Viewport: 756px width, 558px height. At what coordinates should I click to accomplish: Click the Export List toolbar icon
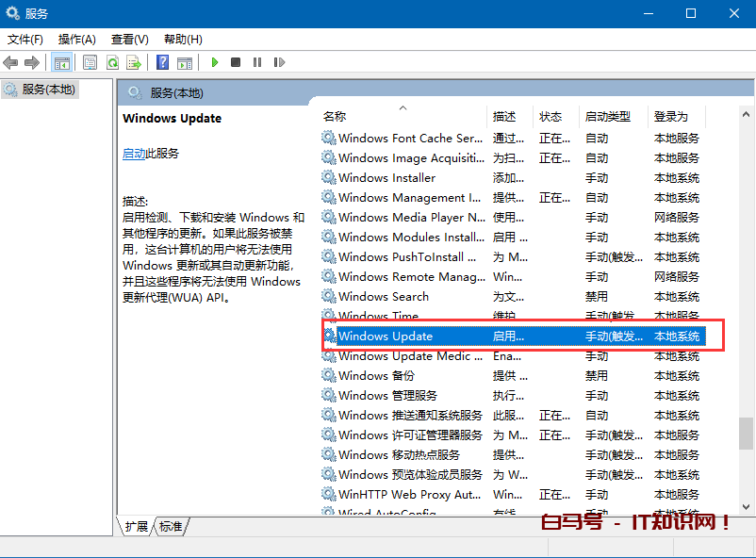coord(134,63)
